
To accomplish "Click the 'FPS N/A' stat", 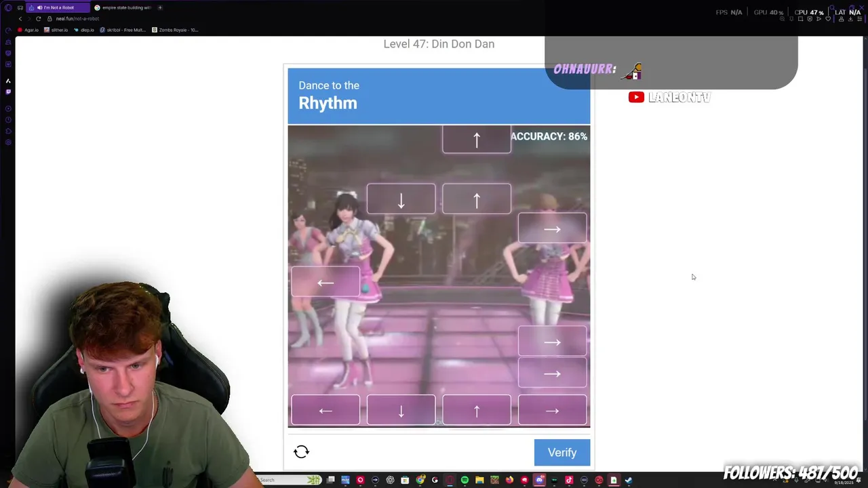I will coord(729,12).
